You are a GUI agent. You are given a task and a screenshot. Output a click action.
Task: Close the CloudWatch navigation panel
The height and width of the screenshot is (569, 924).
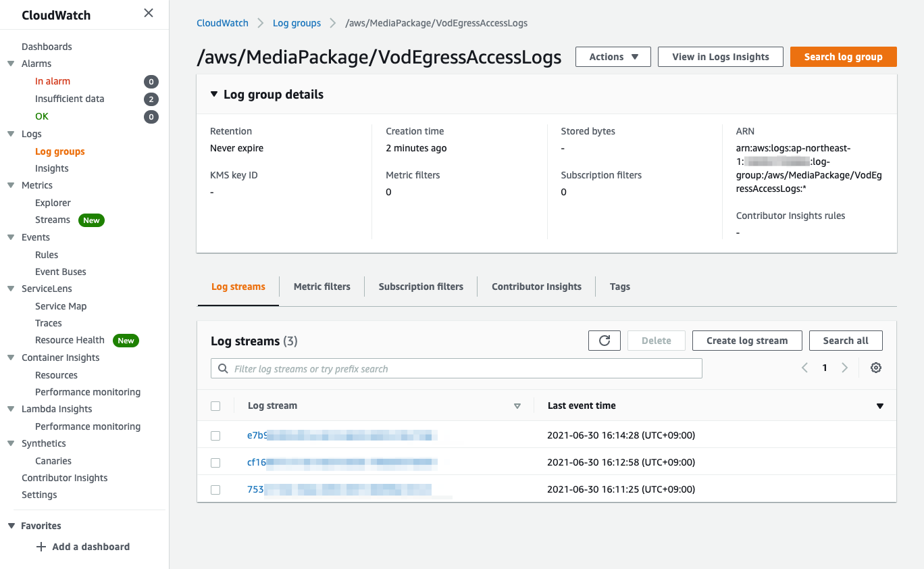149,14
